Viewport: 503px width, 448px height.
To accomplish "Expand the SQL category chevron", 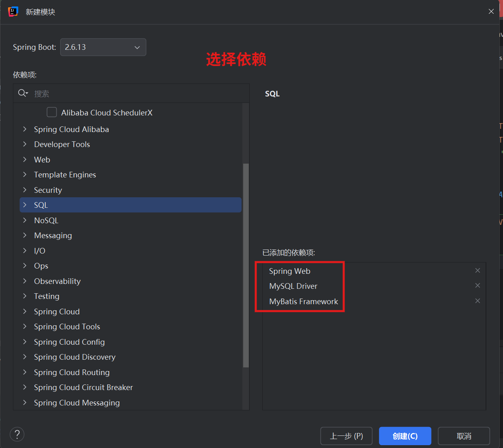I will click(25, 205).
